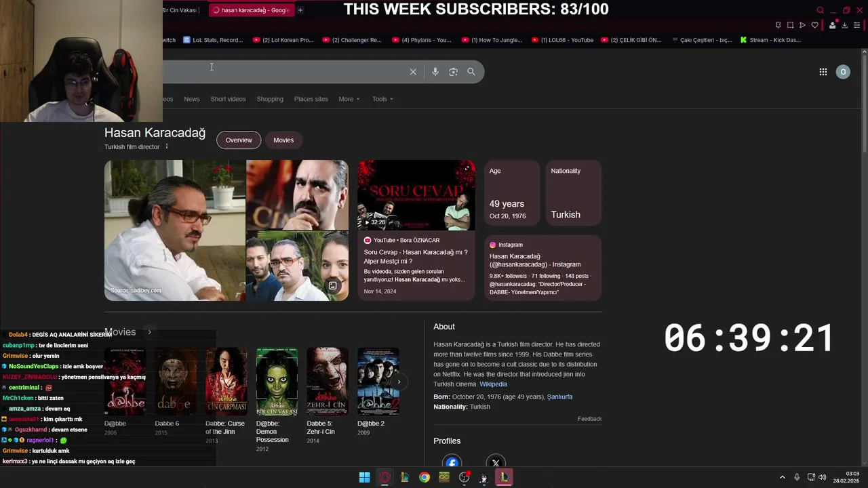Open the OBS Studio taskbar icon
Screen dimensions: 868x488
[x=464, y=477]
